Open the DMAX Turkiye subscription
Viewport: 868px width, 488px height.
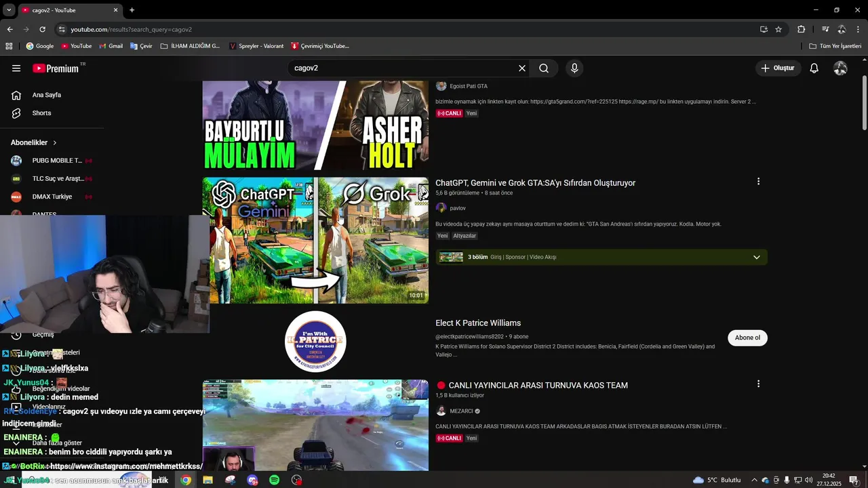pos(52,197)
